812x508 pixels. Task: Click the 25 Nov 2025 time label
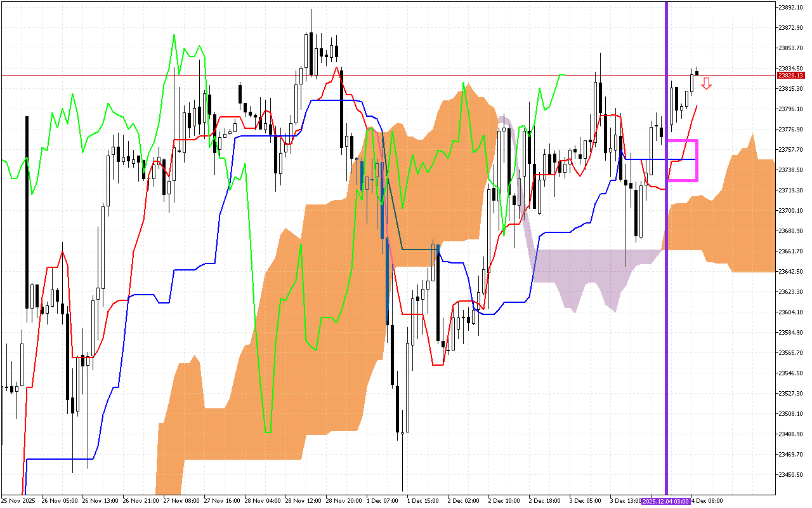pos(18,501)
